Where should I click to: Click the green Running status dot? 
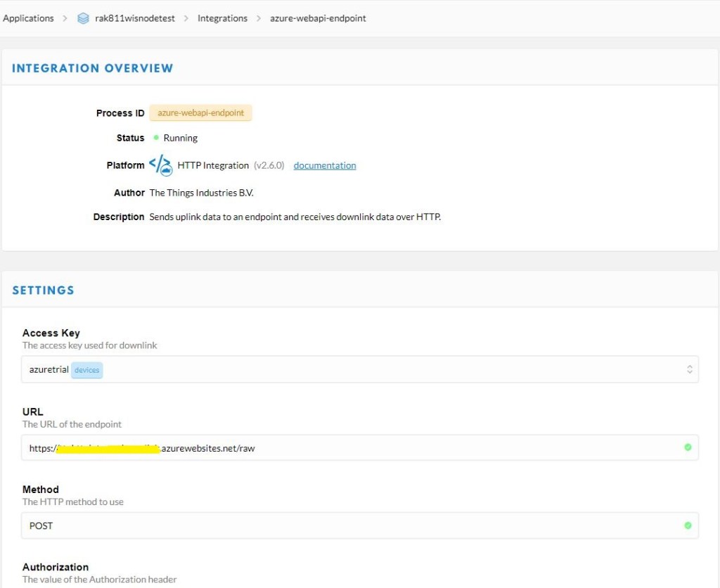[x=156, y=138]
